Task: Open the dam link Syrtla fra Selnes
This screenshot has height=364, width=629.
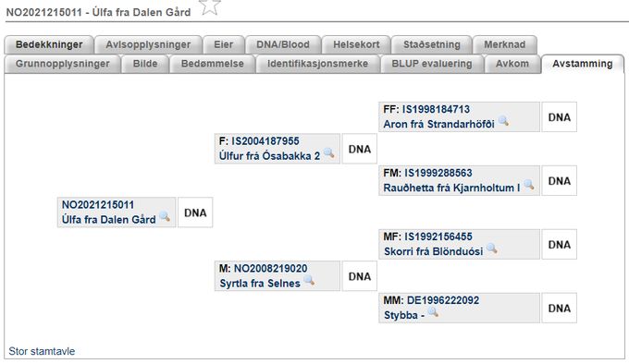Action: click(x=260, y=284)
